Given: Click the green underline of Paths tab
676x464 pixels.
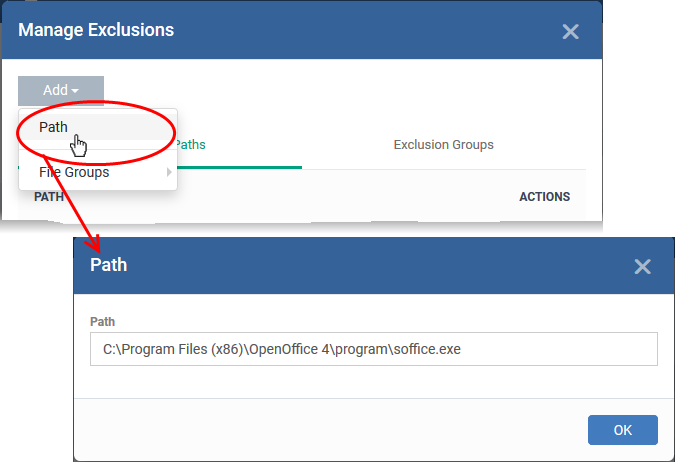Looking at the screenshot, I should pos(239,167).
